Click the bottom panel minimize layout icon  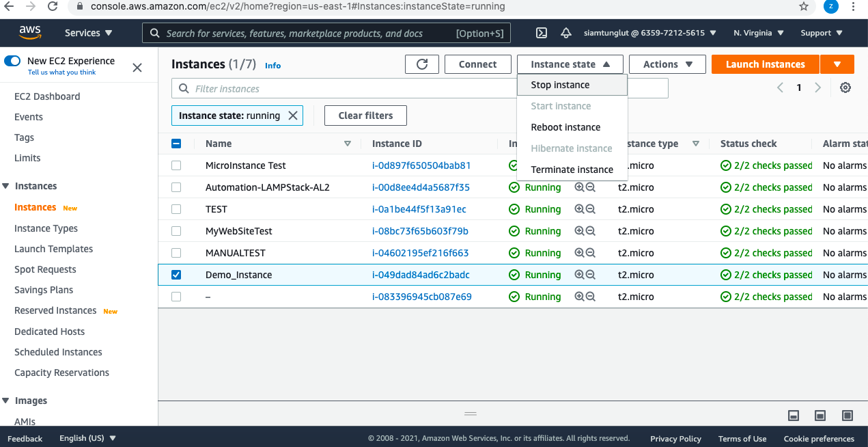[x=794, y=416]
